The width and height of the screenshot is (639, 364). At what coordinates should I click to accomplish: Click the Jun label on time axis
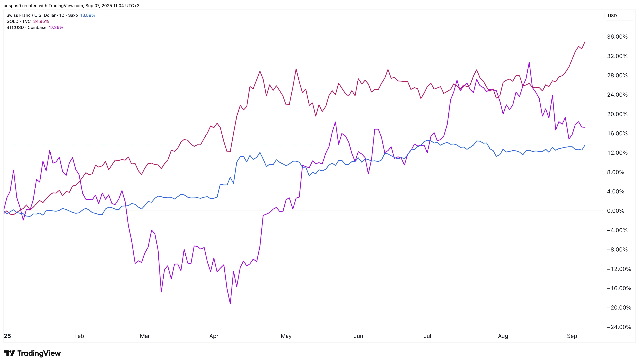358,336
